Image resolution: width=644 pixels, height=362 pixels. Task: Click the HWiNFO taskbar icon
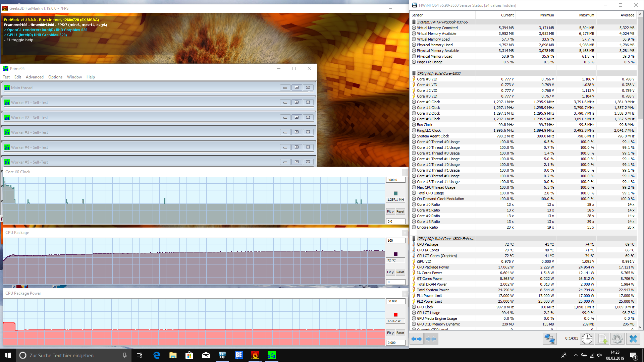tap(222, 355)
